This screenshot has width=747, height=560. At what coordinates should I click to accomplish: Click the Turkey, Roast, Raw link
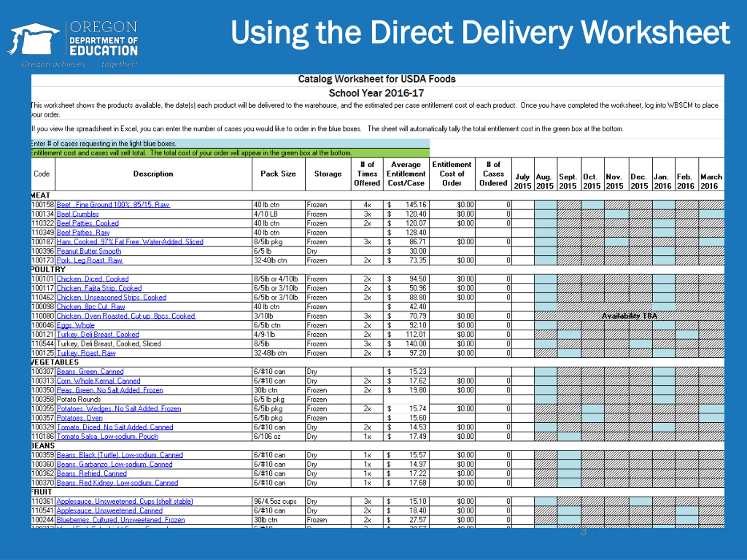pos(86,353)
